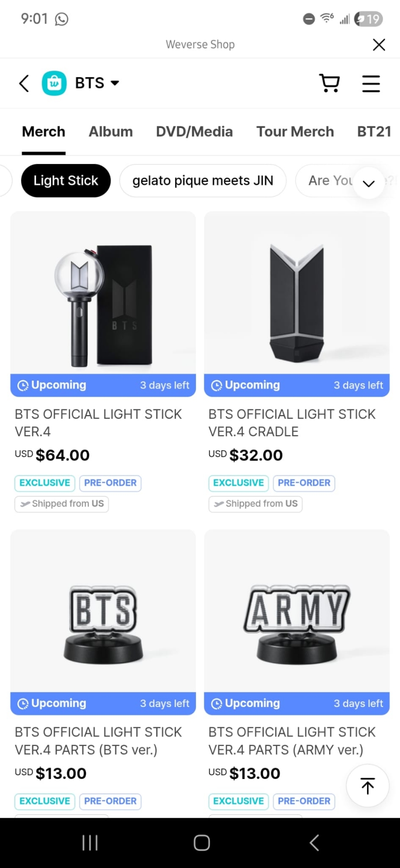Open Android recent apps
400x868 pixels.
[90, 843]
